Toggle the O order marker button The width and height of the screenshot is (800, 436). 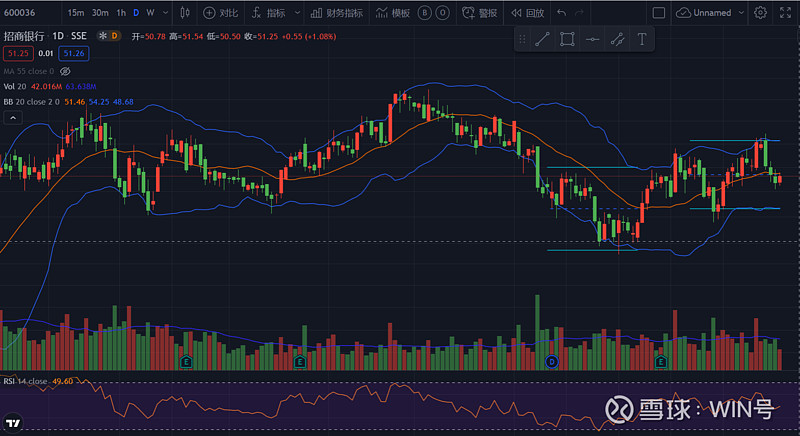coord(443,13)
